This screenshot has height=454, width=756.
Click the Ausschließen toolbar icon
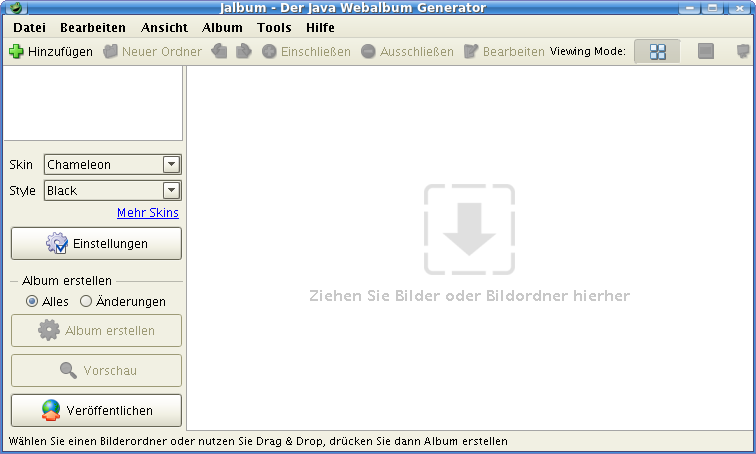(369, 51)
